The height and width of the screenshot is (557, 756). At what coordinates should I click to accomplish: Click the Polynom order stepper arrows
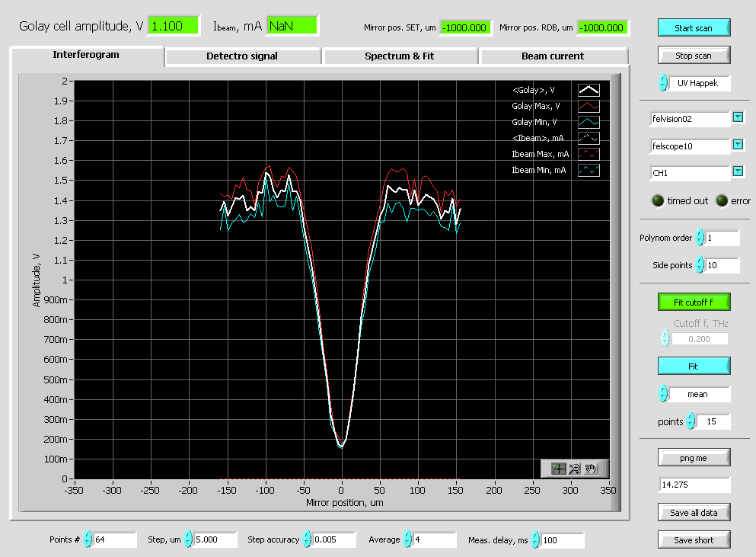pyautogui.click(x=700, y=238)
